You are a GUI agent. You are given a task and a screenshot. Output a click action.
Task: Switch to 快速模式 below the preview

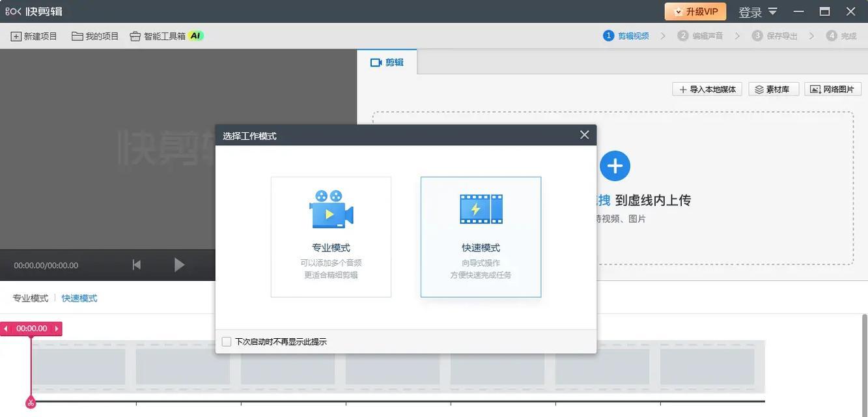point(79,298)
